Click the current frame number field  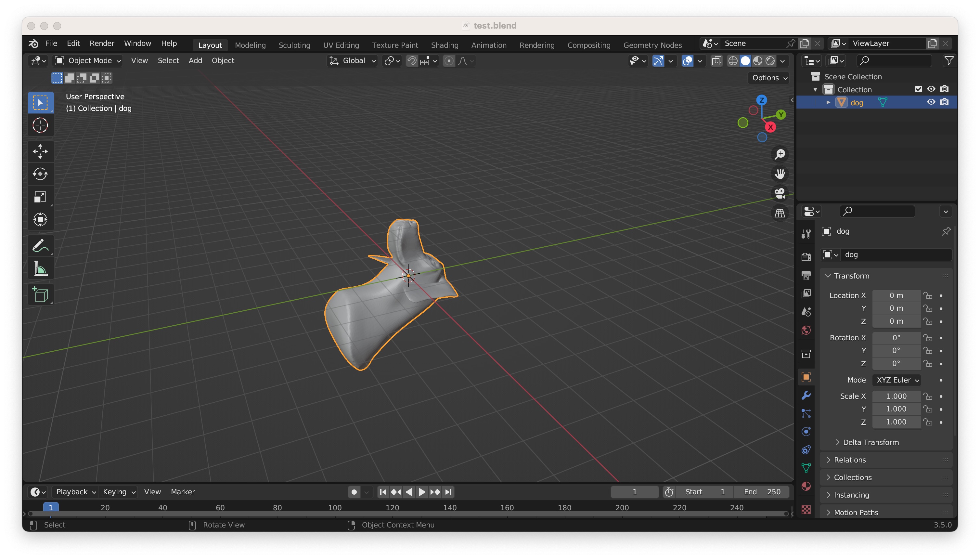(634, 492)
